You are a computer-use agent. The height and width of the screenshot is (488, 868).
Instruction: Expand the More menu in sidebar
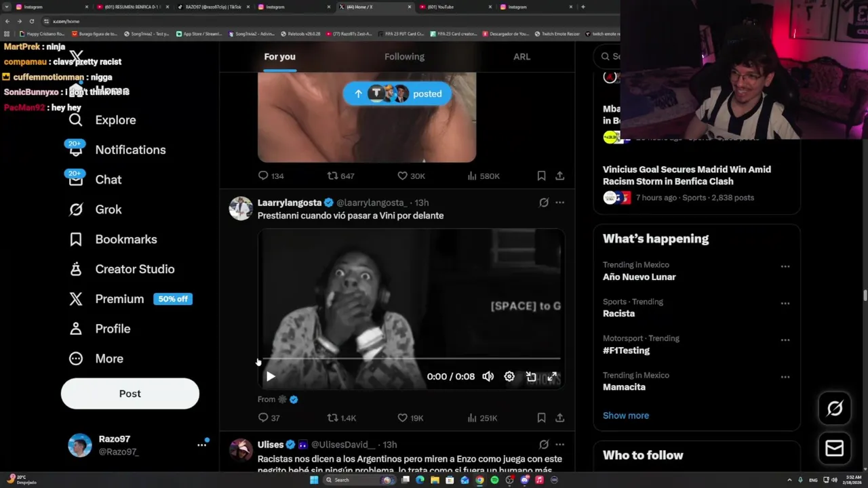click(x=96, y=359)
